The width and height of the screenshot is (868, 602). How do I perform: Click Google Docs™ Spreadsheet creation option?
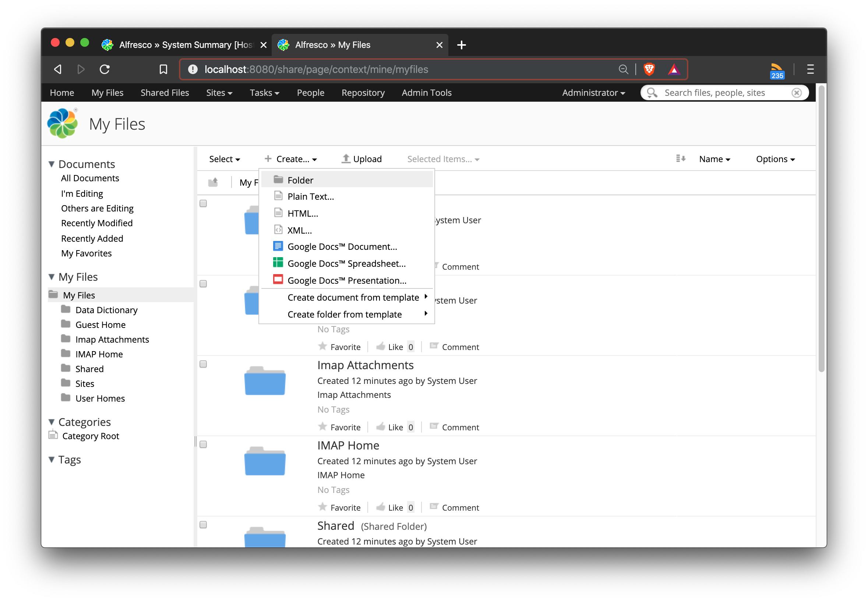tap(346, 263)
